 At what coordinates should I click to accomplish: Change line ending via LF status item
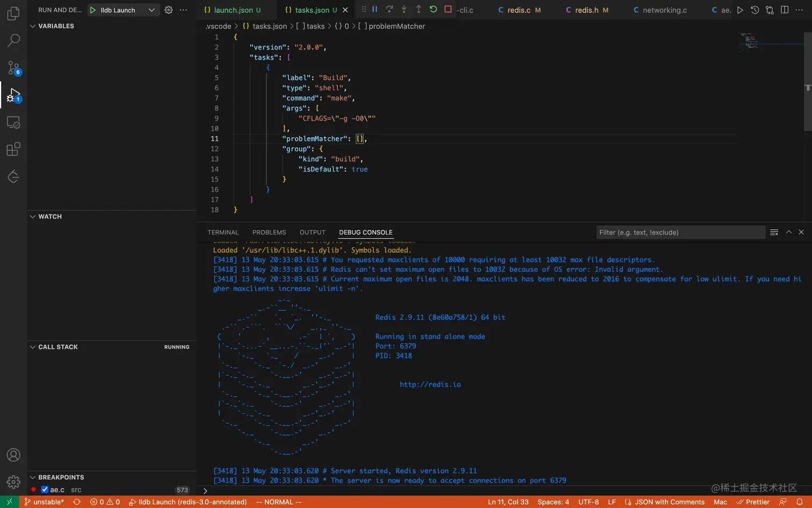pyautogui.click(x=612, y=502)
